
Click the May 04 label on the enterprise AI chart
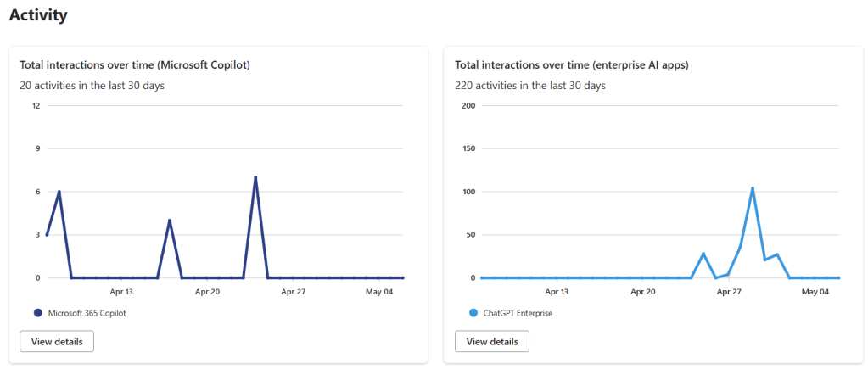[815, 292]
